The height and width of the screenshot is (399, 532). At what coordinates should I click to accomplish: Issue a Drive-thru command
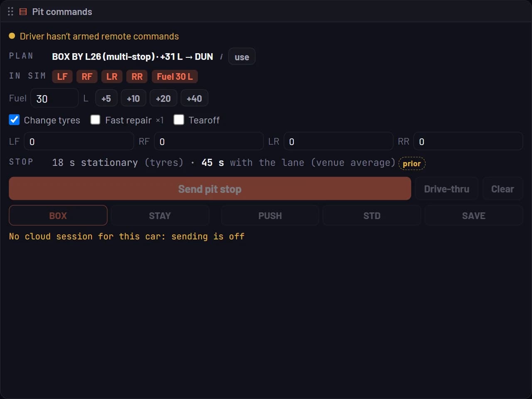click(x=446, y=189)
